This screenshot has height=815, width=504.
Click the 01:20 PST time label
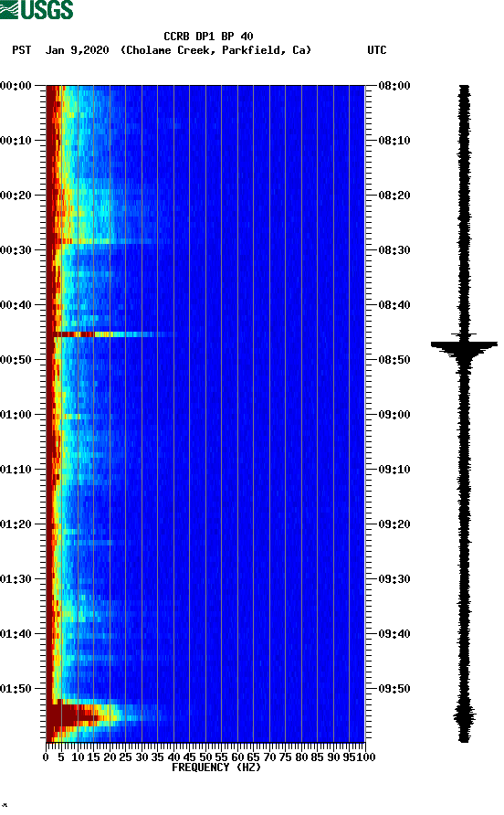coord(16,524)
